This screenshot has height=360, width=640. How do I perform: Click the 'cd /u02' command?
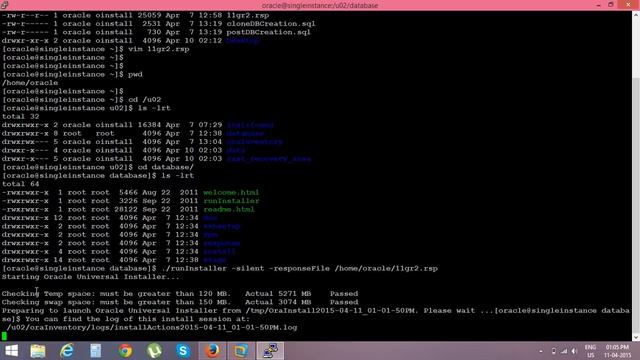pos(144,100)
